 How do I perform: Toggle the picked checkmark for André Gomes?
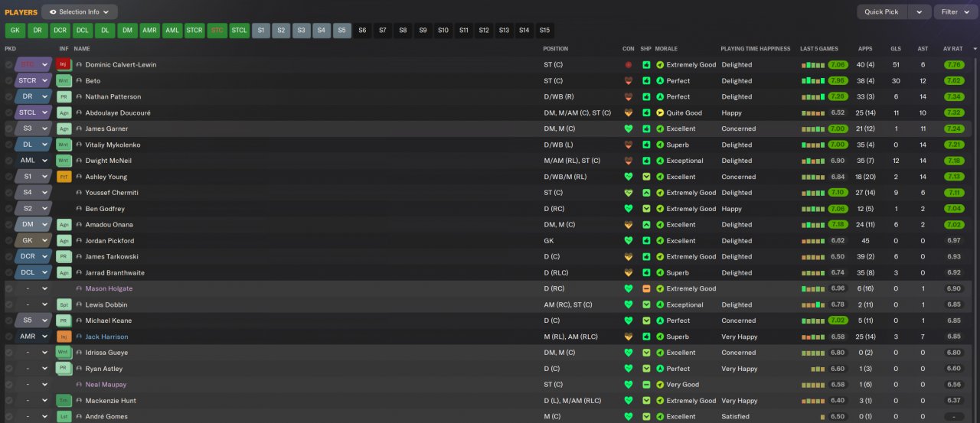click(8, 417)
